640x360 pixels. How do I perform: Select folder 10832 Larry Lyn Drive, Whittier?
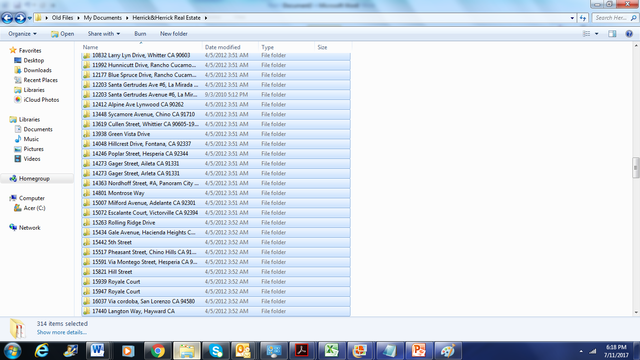pos(216,56)
